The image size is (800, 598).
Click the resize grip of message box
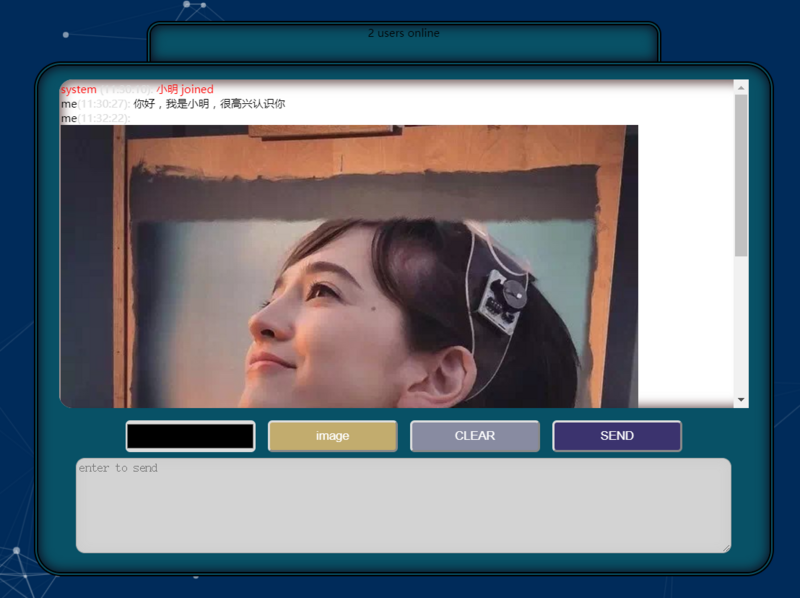point(727,548)
